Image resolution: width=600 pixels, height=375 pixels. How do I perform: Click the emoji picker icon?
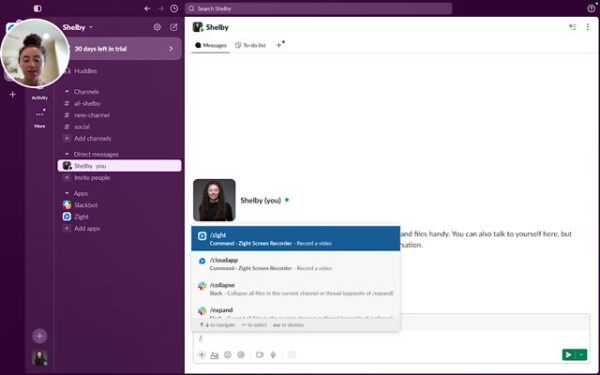click(228, 355)
